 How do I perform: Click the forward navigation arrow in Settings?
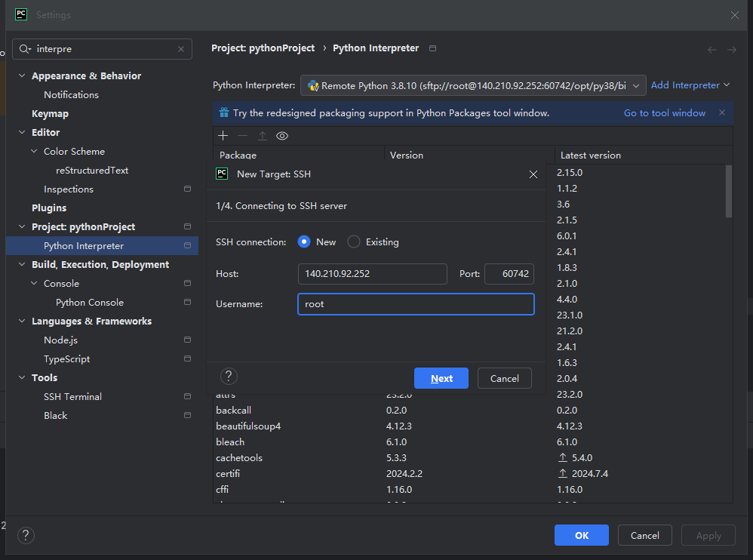pos(731,50)
